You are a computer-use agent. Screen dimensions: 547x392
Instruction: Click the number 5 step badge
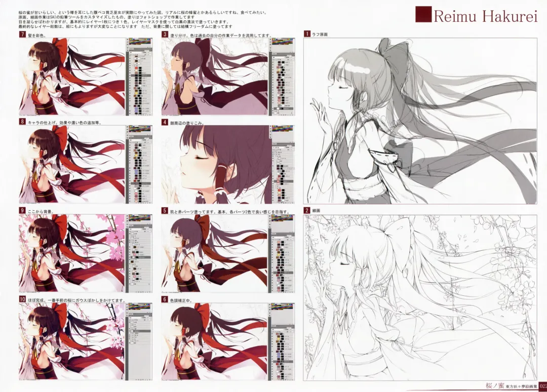(165, 210)
